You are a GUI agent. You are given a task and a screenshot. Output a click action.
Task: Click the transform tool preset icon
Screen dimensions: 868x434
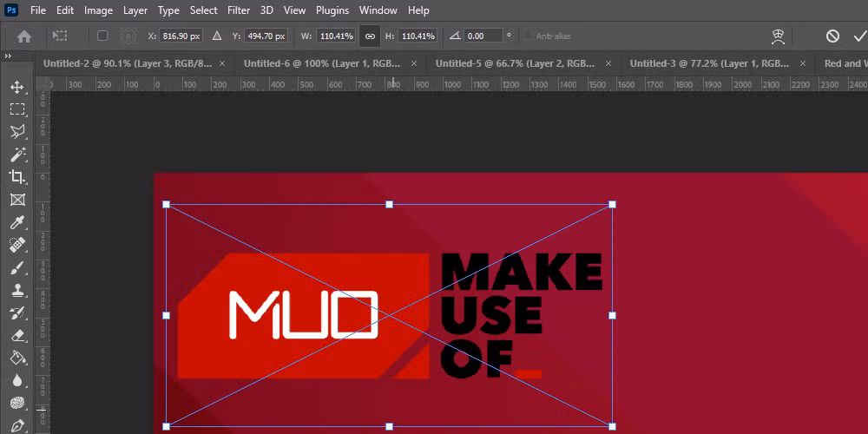click(60, 36)
